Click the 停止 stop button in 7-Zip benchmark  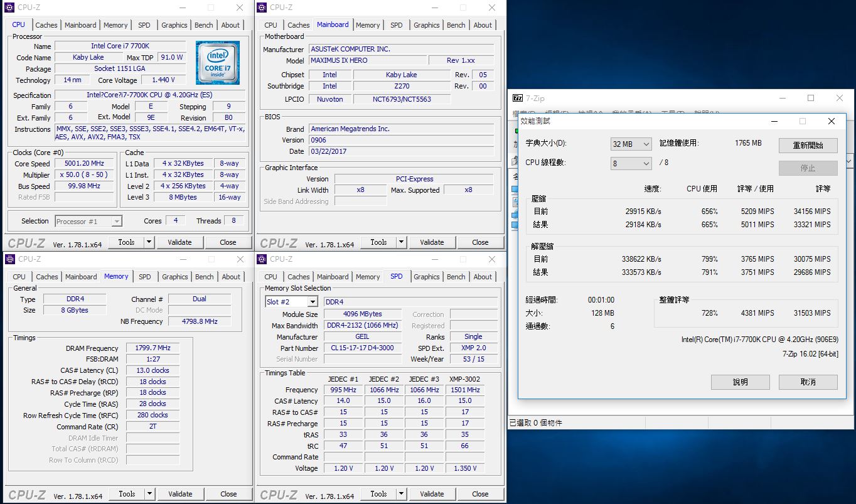coord(808,168)
